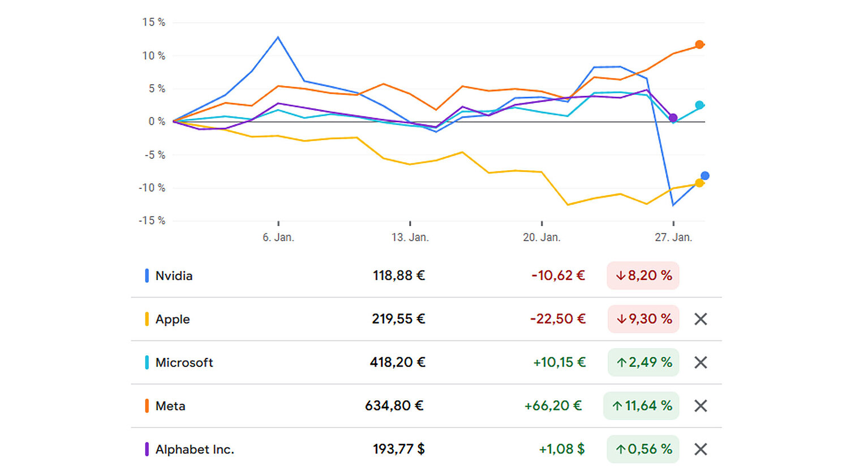Select the Microsoft stock entry
The width and height of the screenshot is (868, 466).
tap(184, 363)
